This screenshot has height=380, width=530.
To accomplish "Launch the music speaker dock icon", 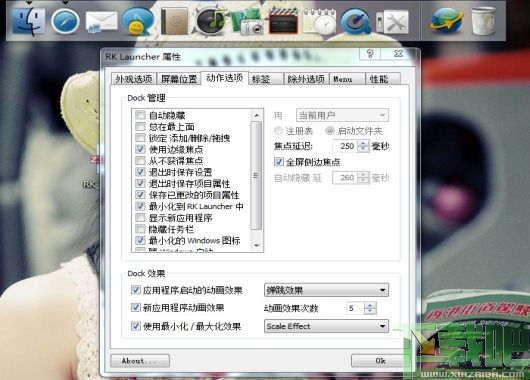I will click(x=210, y=21).
